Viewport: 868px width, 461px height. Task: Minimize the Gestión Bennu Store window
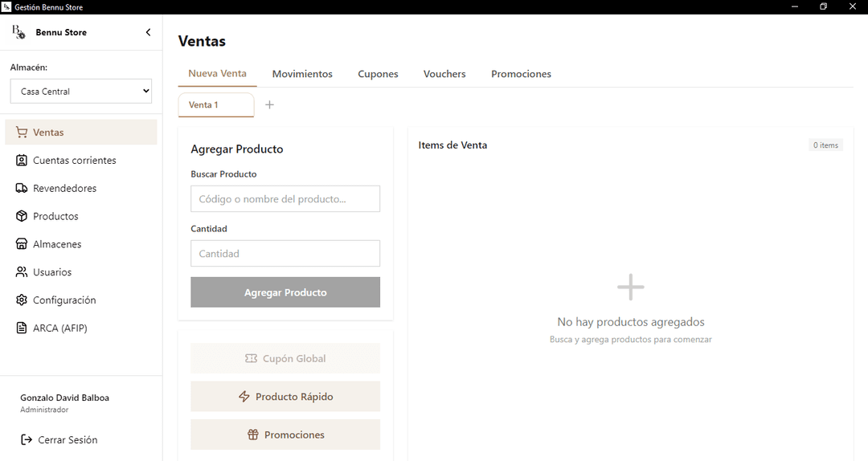pos(795,6)
